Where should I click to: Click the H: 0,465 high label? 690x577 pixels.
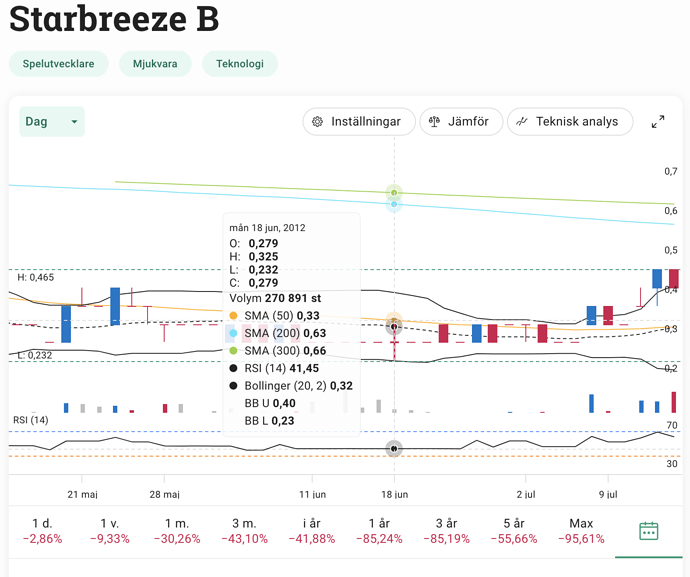[x=36, y=277]
